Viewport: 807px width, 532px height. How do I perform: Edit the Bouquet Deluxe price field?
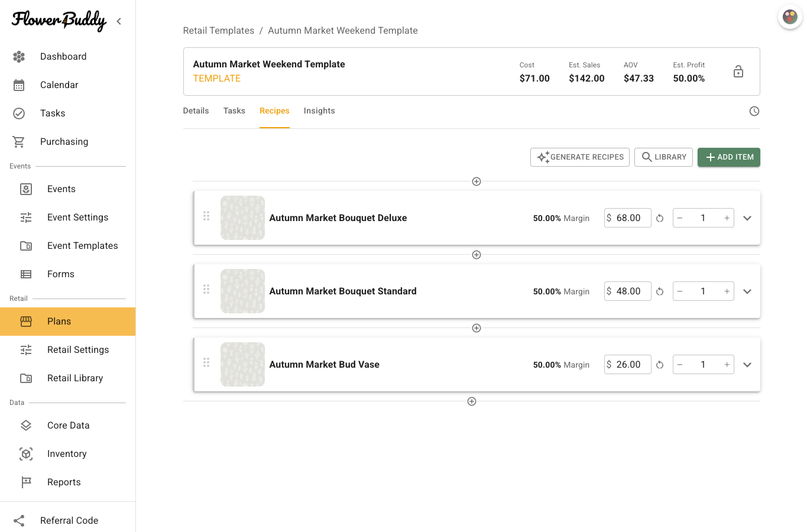coord(628,218)
